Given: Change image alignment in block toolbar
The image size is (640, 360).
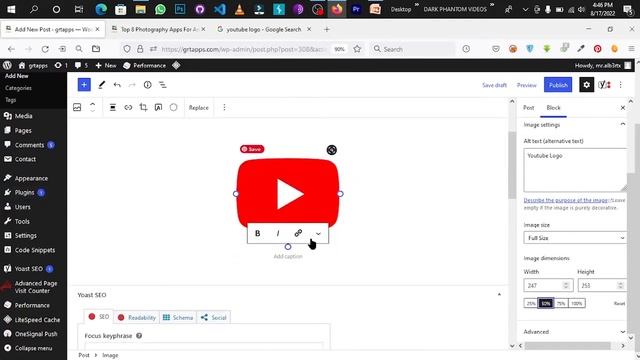Looking at the screenshot, I should click(113, 107).
